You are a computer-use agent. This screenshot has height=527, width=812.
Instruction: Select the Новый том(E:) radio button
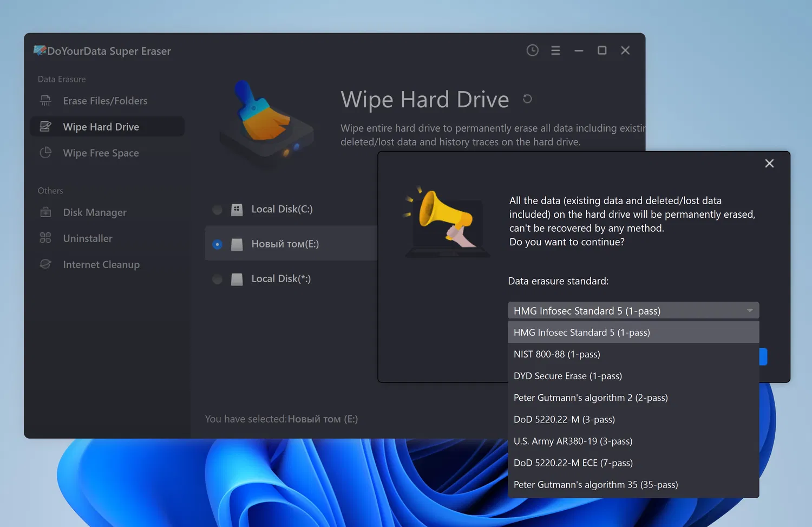pos(218,244)
